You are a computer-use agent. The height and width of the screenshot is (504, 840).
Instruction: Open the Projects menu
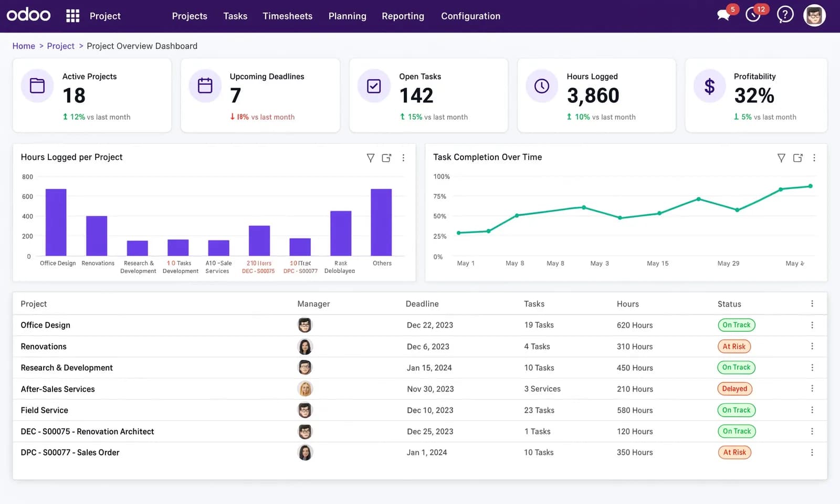pyautogui.click(x=190, y=16)
